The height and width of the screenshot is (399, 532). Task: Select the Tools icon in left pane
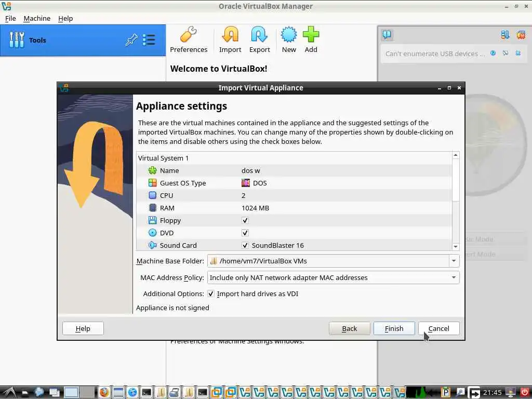tap(17, 40)
